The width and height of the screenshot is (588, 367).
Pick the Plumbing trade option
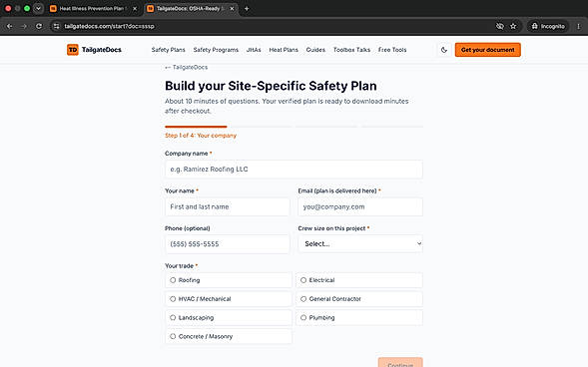tap(358, 317)
